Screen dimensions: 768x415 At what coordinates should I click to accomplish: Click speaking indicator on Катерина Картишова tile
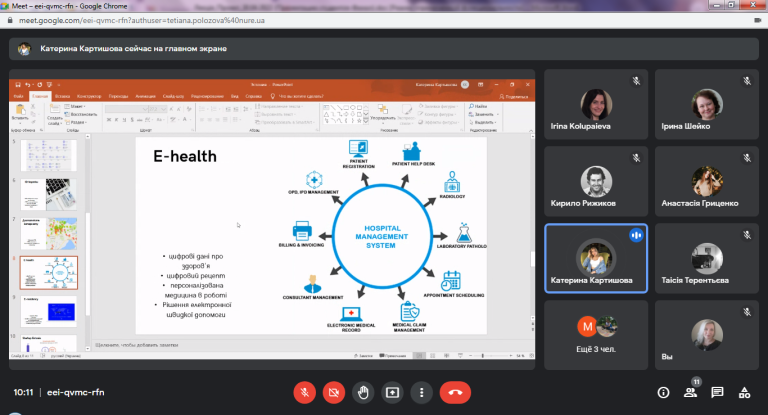click(636, 235)
